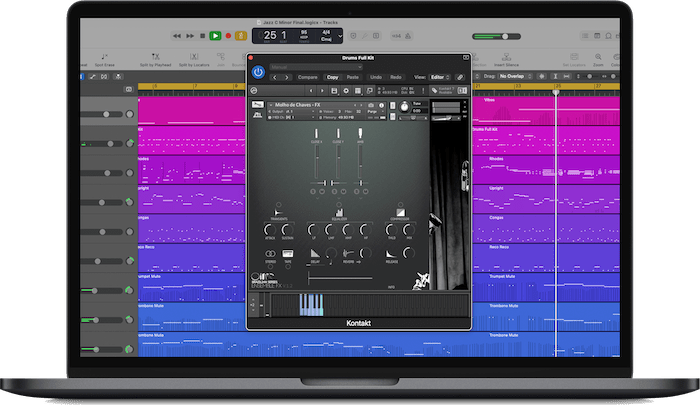Click the Split by Playhead toolbar icon
Viewport: 700px width, 405px height.
pos(155,59)
